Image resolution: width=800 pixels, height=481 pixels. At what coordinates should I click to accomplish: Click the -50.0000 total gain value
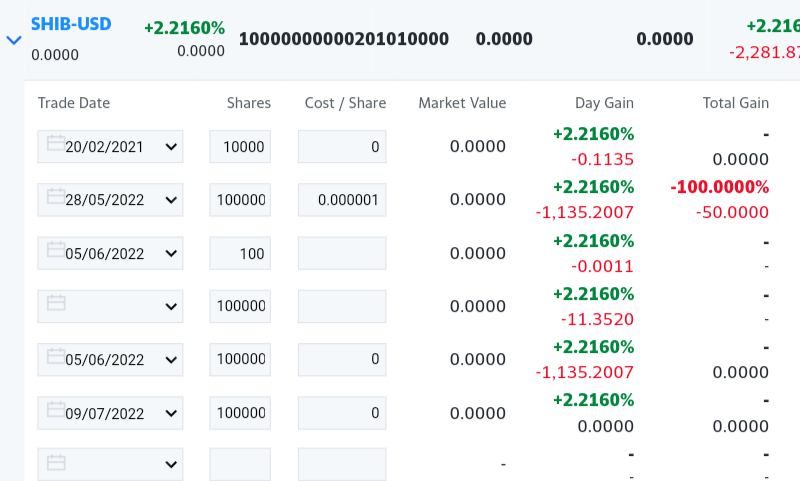click(x=732, y=212)
